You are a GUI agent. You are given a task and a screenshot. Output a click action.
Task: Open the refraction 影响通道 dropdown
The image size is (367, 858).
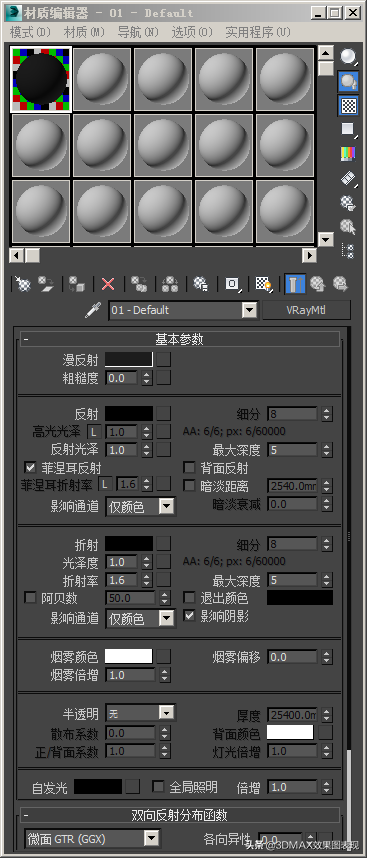[x=167, y=618]
